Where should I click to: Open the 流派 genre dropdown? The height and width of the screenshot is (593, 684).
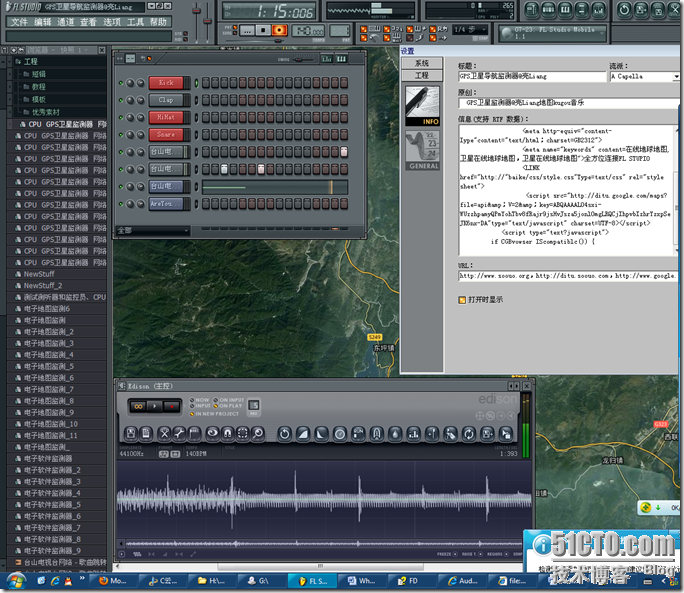click(x=676, y=76)
